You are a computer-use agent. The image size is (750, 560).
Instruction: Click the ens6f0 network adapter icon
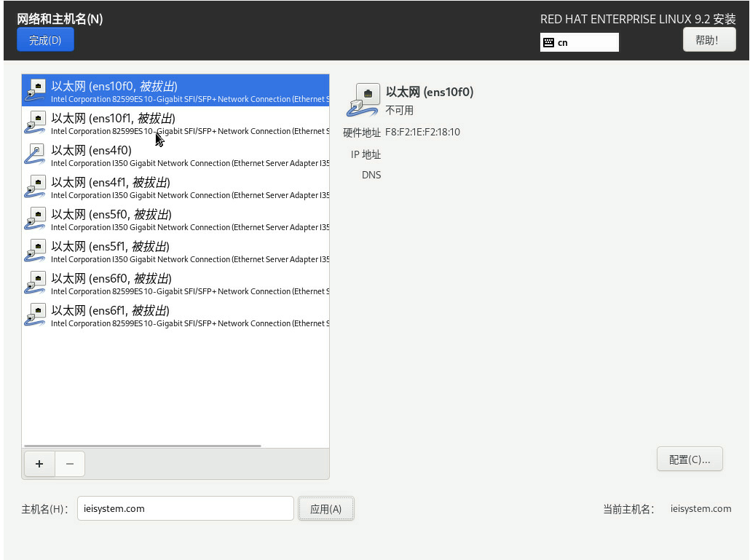point(36,283)
